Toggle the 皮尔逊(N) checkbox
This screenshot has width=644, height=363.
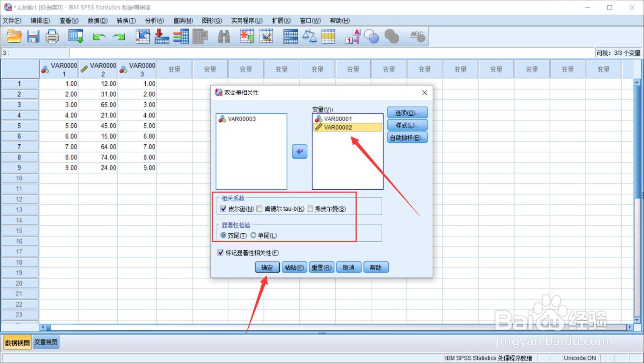click(x=223, y=209)
